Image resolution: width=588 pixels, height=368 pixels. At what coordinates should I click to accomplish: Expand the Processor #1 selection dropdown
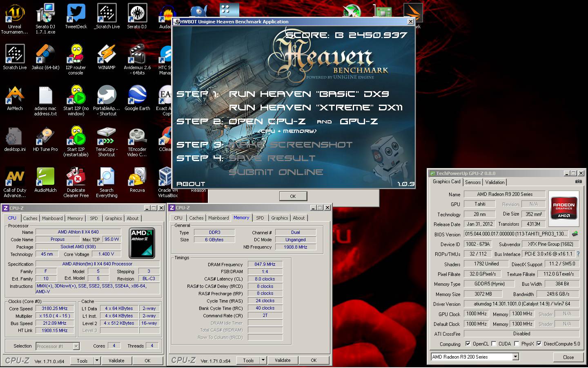[76, 346]
